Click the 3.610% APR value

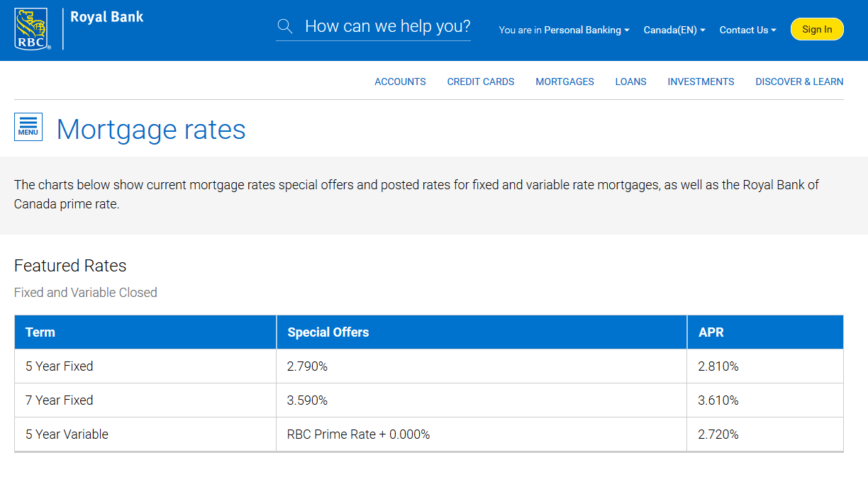coord(718,400)
